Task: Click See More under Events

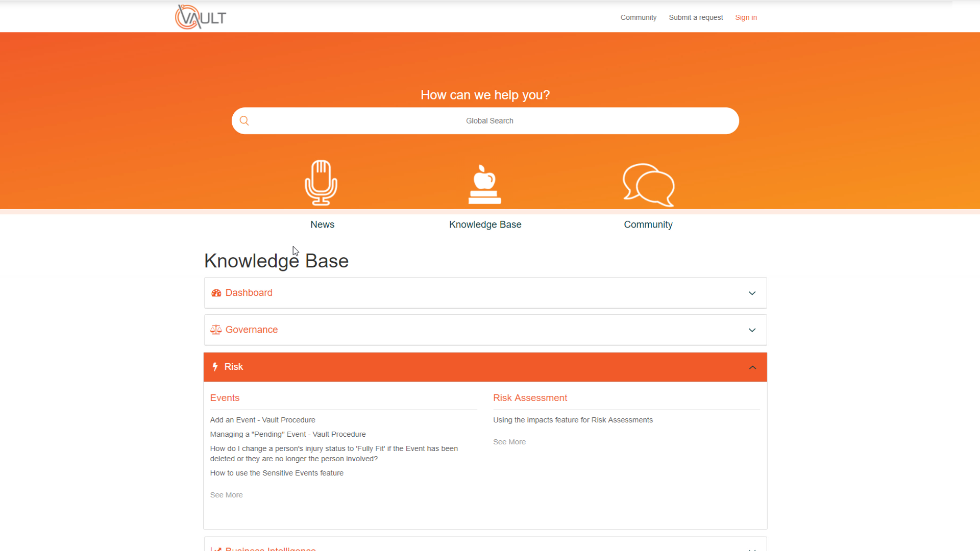Action: point(226,495)
